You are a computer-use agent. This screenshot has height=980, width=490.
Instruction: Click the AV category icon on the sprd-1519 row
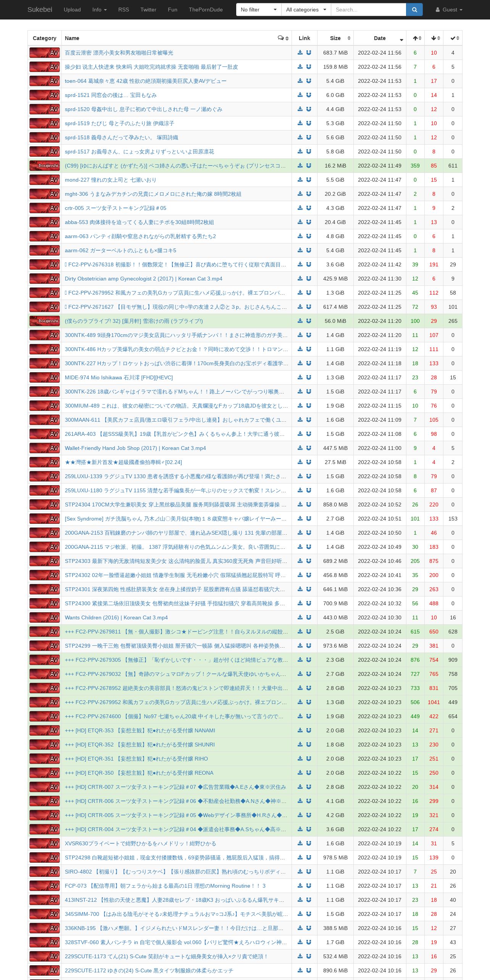[x=45, y=123]
